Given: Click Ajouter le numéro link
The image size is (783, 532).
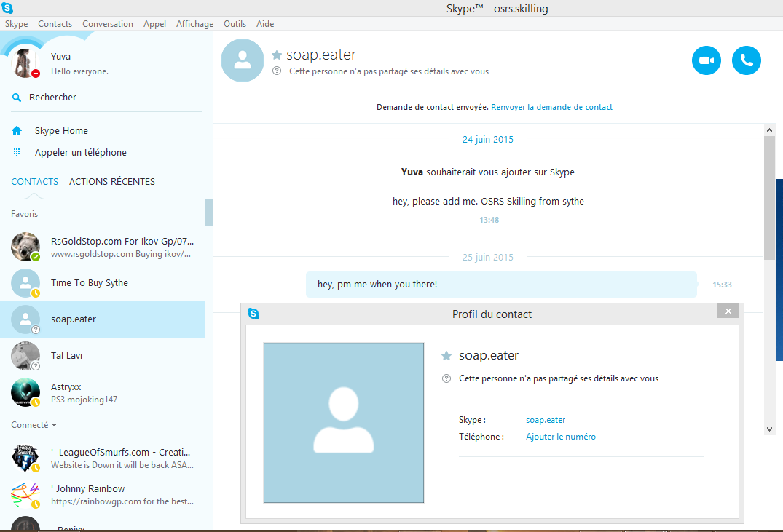Looking at the screenshot, I should tap(560, 437).
